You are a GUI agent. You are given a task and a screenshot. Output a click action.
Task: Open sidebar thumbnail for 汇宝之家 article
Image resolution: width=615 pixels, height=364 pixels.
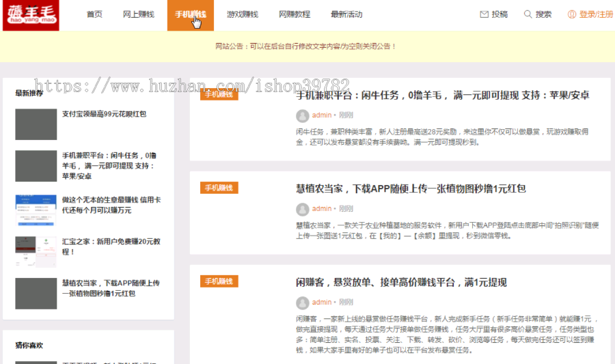(x=36, y=251)
